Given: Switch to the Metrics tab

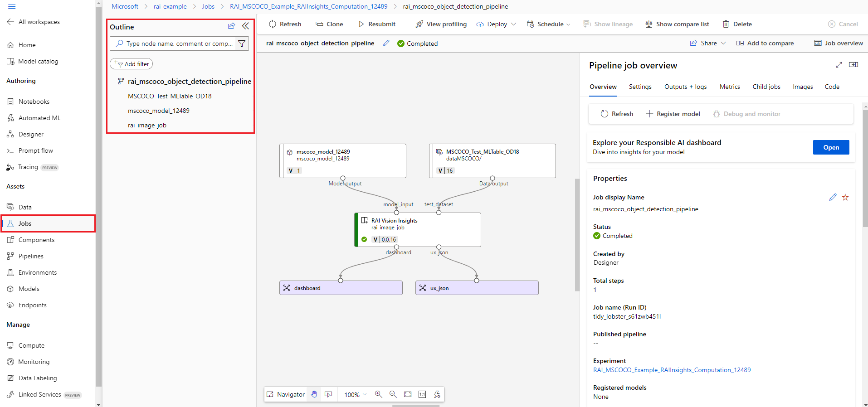Looking at the screenshot, I should (x=730, y=87).
